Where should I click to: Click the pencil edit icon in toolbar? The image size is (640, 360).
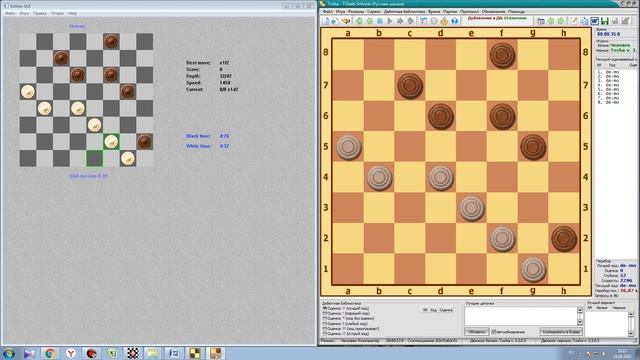574,21
